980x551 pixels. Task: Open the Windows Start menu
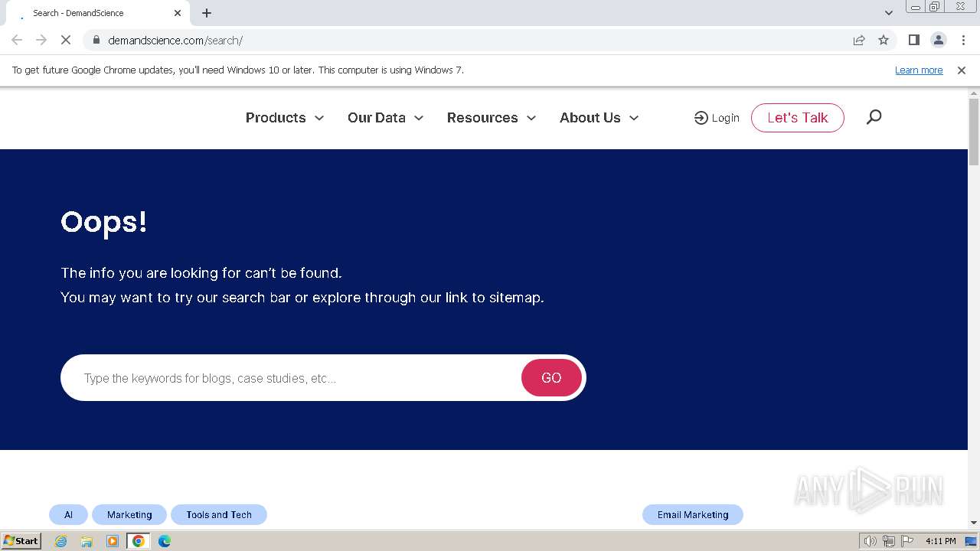pyautogui.click(x=21, y=540)
